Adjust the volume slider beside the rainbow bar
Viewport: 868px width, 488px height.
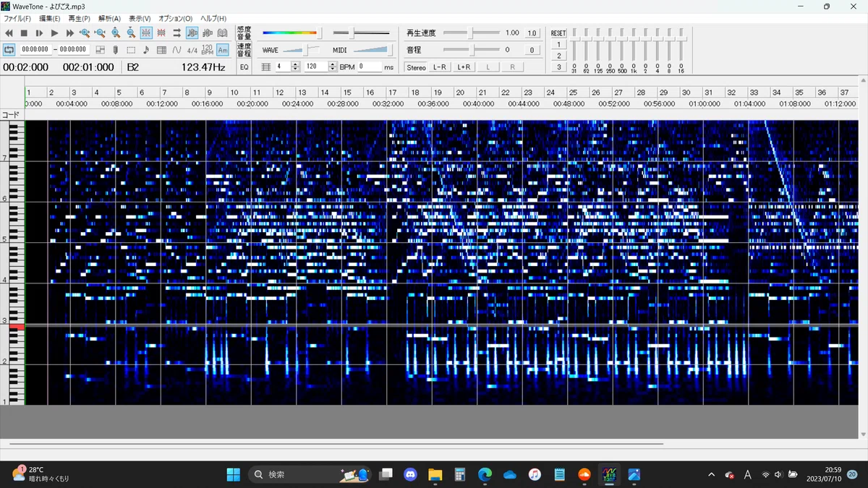361,33
